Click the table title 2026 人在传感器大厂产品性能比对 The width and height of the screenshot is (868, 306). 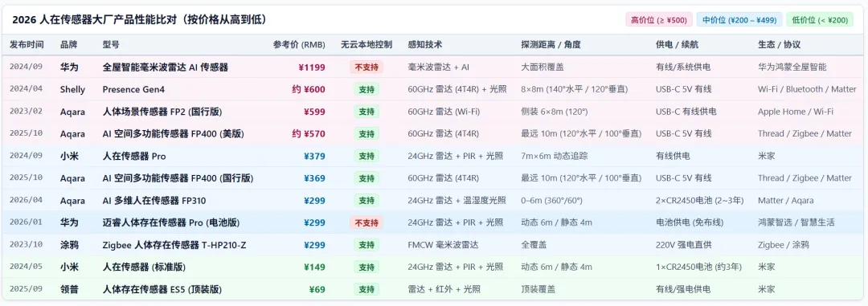click(x=140, y=20)
